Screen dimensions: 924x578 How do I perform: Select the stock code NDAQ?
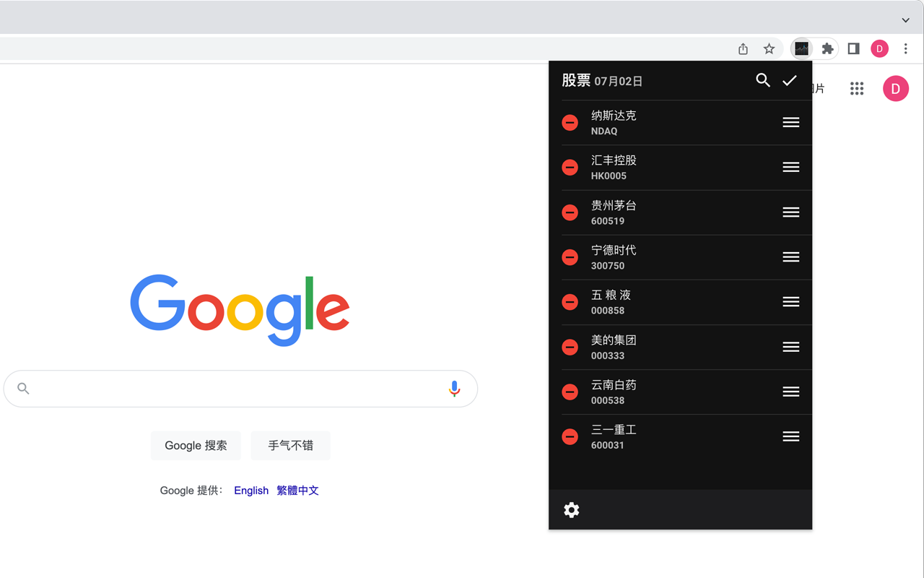(604, 131)
